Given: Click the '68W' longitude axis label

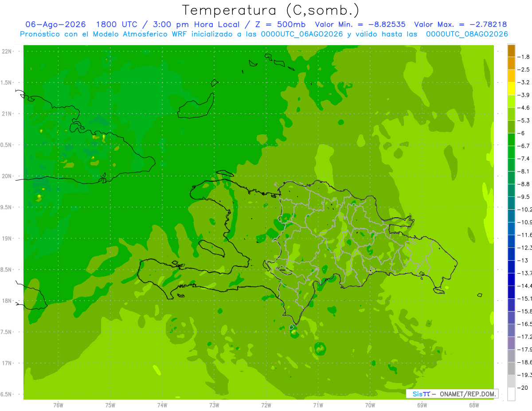Looking at the screenshot, I should pyautogui.click(x=474, y=405).
